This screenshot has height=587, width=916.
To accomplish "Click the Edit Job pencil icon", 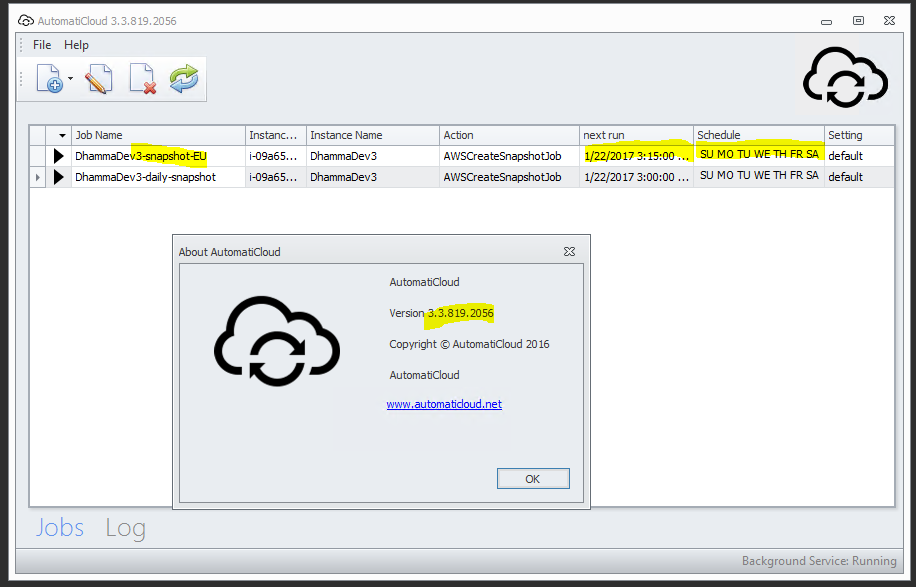I will click(98, 79).
